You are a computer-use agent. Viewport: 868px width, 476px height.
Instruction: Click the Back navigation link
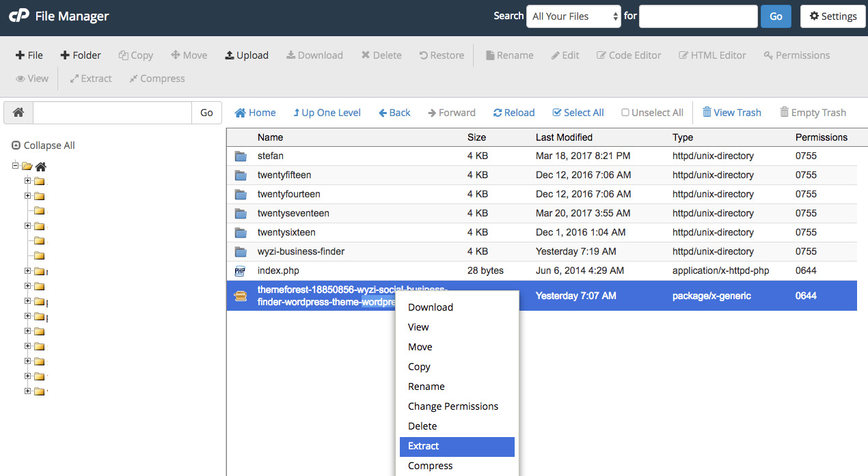tap(394, 113)
